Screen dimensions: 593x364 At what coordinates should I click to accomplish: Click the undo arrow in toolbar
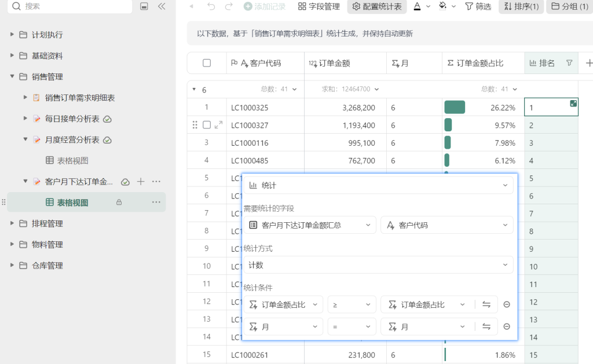point(211,6)
